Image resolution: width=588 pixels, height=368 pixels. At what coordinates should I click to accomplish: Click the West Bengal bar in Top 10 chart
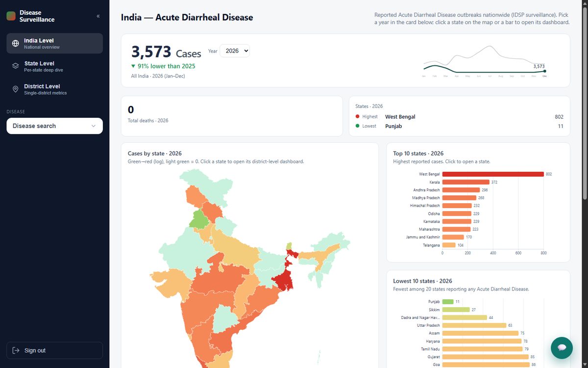[493, 174]
